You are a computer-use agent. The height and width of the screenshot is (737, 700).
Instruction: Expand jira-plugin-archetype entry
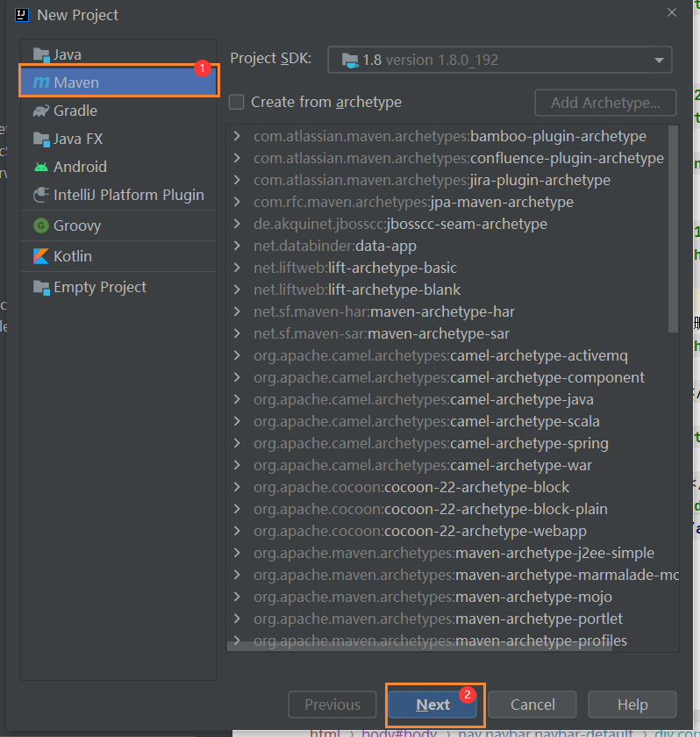coord(237,180)
